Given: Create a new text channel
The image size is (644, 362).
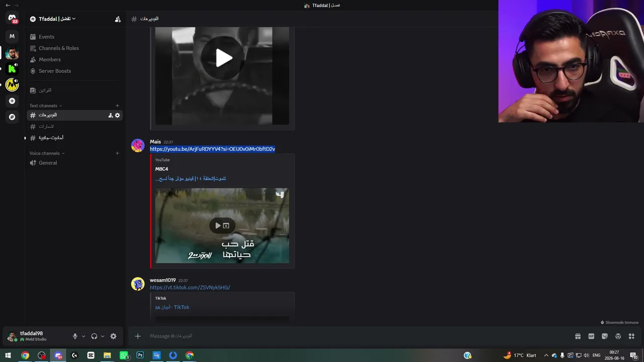Looking at the screenshot, I should [117, 106].
